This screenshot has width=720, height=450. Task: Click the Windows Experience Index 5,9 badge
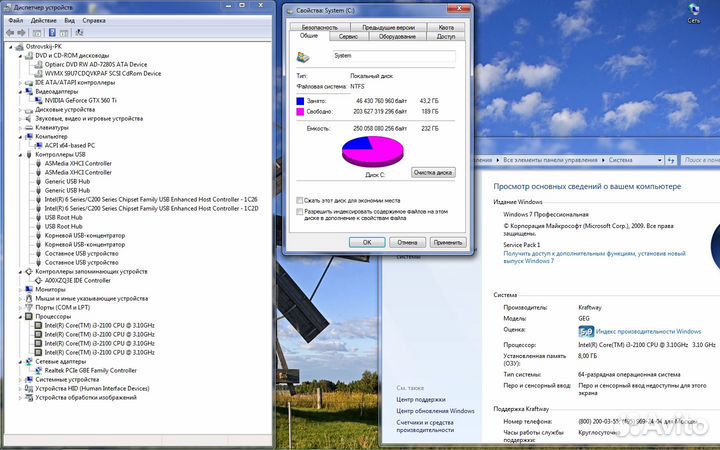coord(586,332)
